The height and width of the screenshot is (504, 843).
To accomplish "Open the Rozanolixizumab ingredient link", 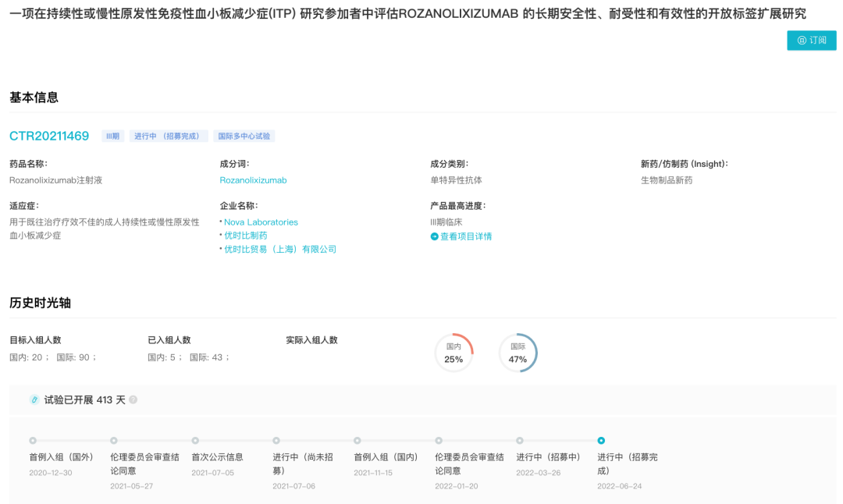I will [x=253, y=180].
